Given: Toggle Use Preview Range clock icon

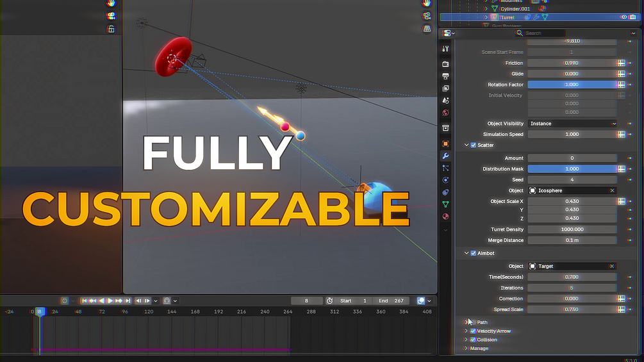Looking at the screenshot, I should 329,301.
